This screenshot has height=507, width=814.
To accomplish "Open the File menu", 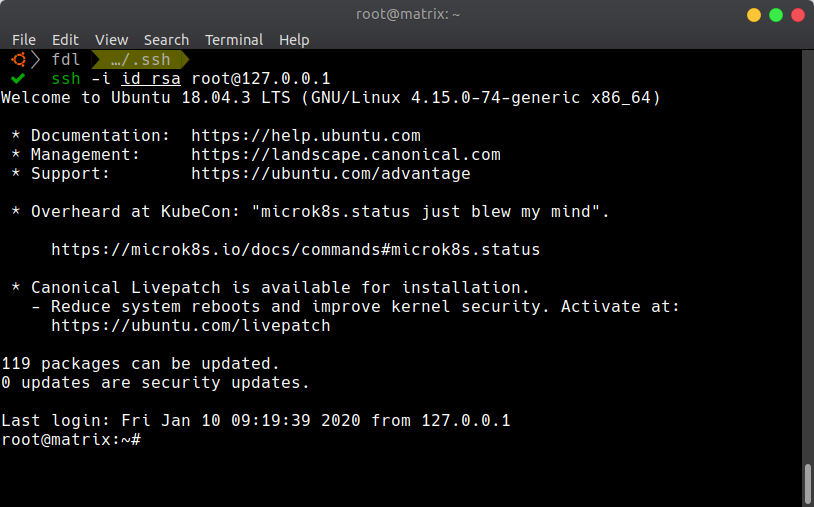I will click(x=24, y=40).
